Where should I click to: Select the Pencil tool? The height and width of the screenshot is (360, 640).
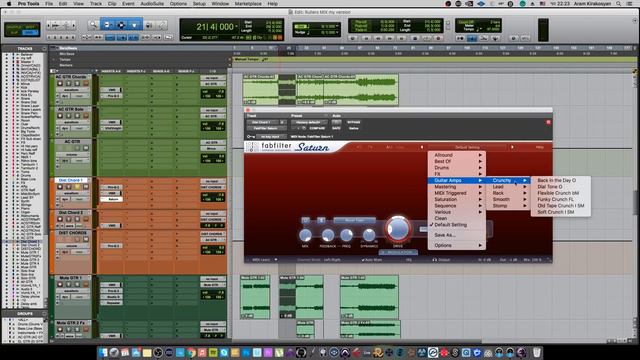162,25
